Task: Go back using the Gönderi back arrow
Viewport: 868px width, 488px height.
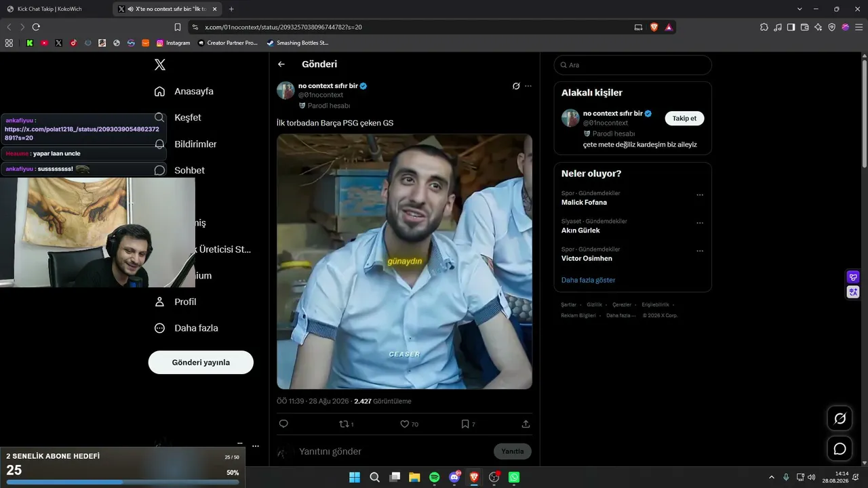Action: click(281, 64)
